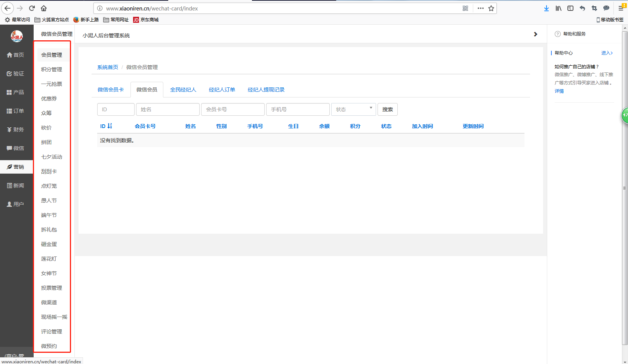Click the 手机号 input field

pyautogui.click(x=298, y=109)
